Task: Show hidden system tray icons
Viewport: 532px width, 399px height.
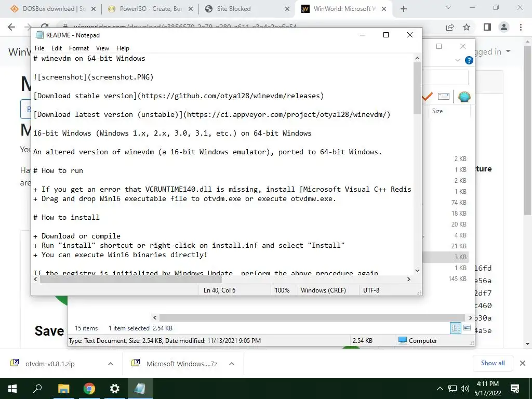Action: [440, 389]
